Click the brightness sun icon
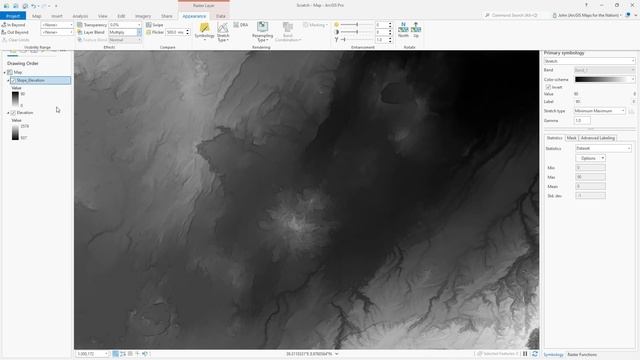Image resolution: width=640 pixels, height=360 pixels. click(x=336, y=24)
